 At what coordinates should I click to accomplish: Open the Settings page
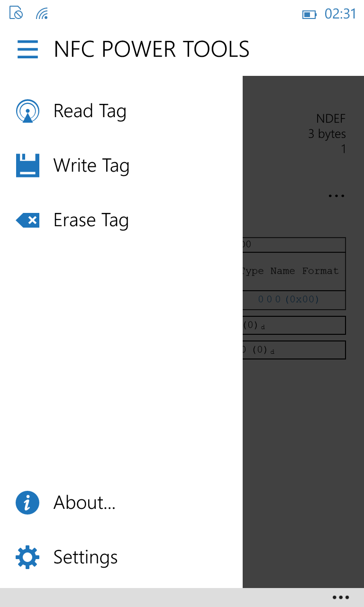[x=85, y=557]
